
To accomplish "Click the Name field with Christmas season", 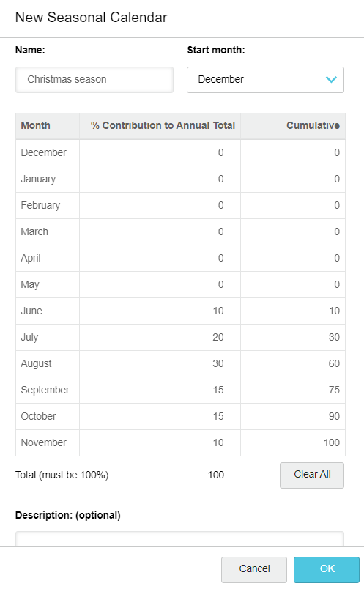I will tap(94, 80).
